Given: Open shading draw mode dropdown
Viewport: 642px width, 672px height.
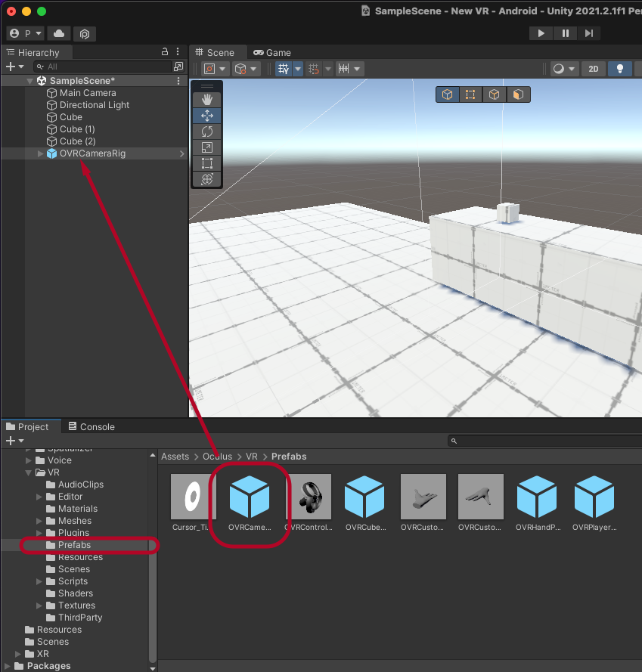Looking at the screenshot, I should pos(563,69).
